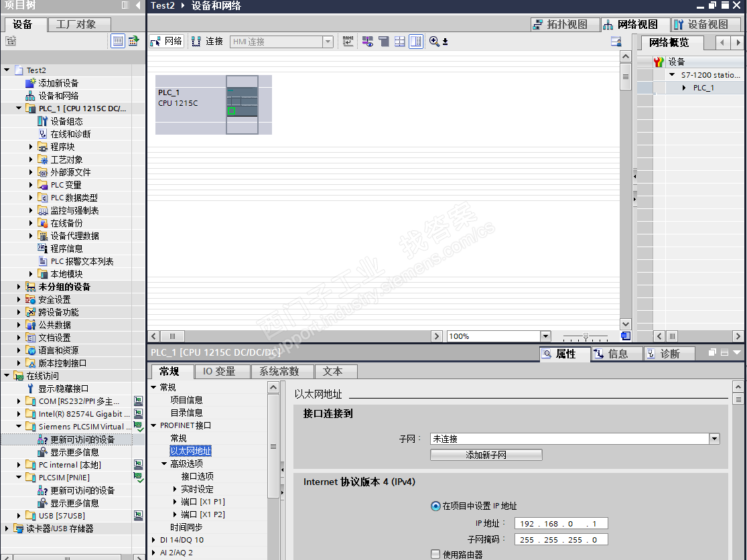Expand 实时设定 in properties navigation
Image resolution: width=747 pixels, height=560 pixels.
click(175, 489)
